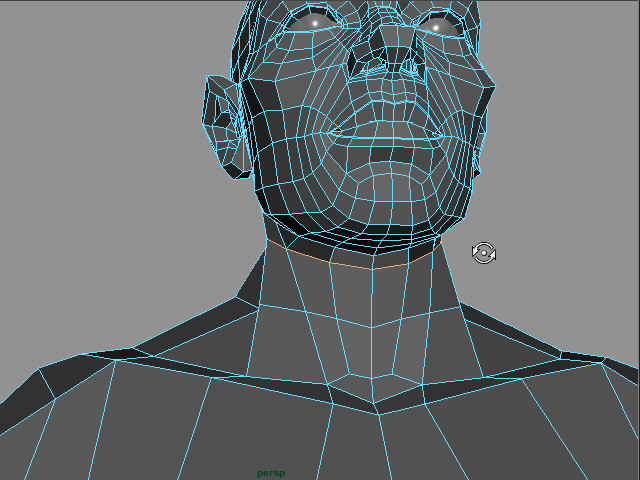Select the front center of the neck

tap(373, 320)
